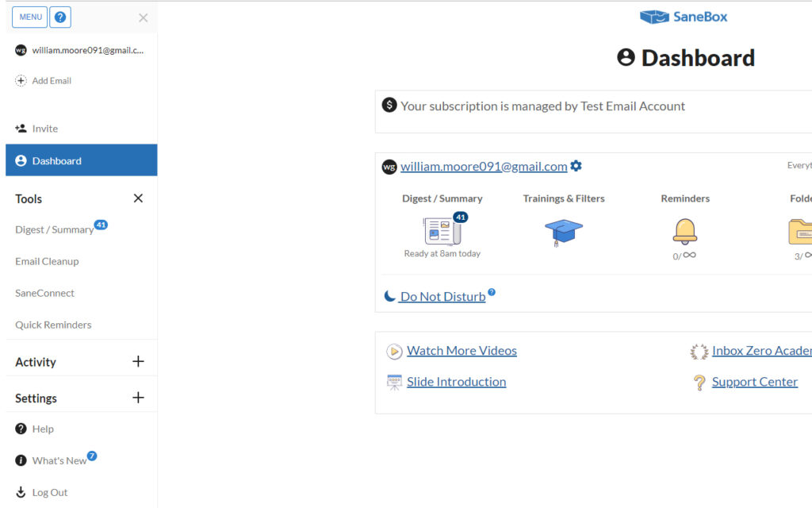Click Add Email in the sidebar
Screen dimensions: 812x508
pos(52,80)
